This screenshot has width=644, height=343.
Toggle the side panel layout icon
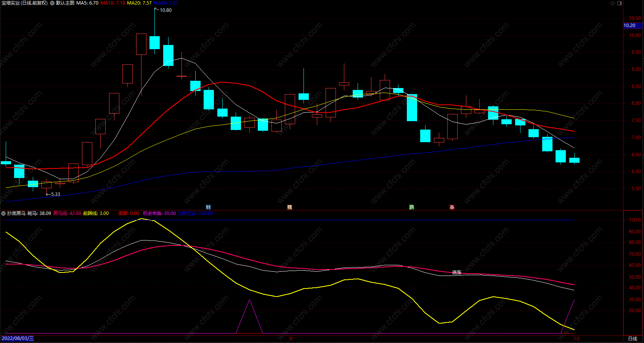coord(620,3)
